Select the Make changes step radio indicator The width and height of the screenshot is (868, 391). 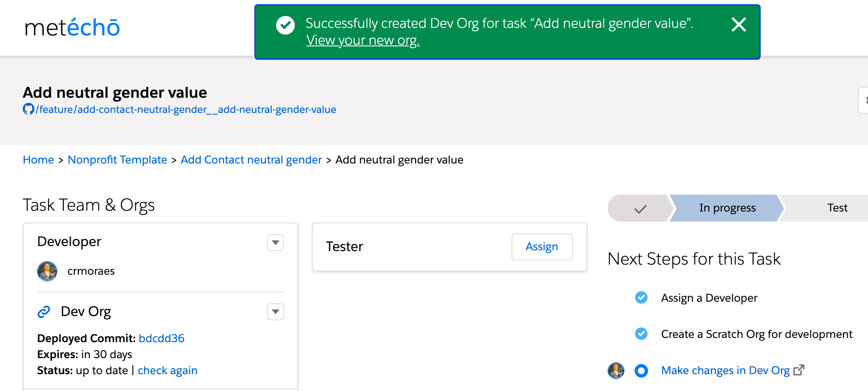tap(641, 371)
